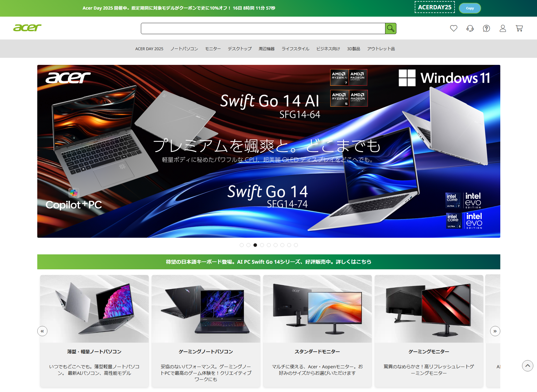This screenshot has height=392, width=537.
Task: Select the fourth banner carousel dot
Action: pyautogui.click(x=262, y=245)
